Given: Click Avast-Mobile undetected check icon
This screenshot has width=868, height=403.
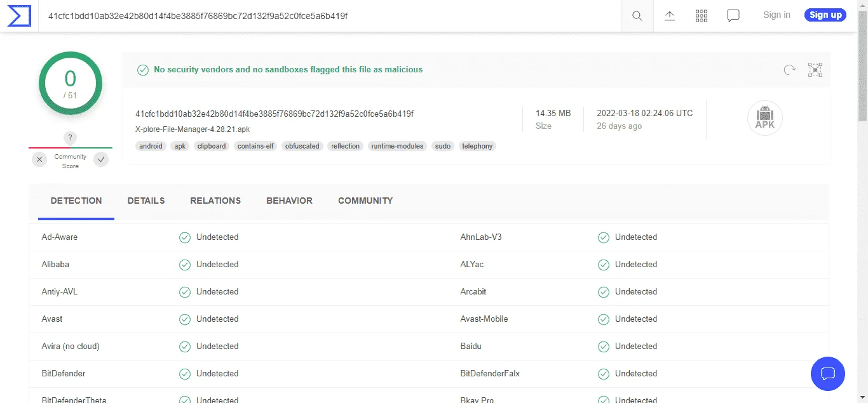Looking at the screenshot, I should coord(604,319).
